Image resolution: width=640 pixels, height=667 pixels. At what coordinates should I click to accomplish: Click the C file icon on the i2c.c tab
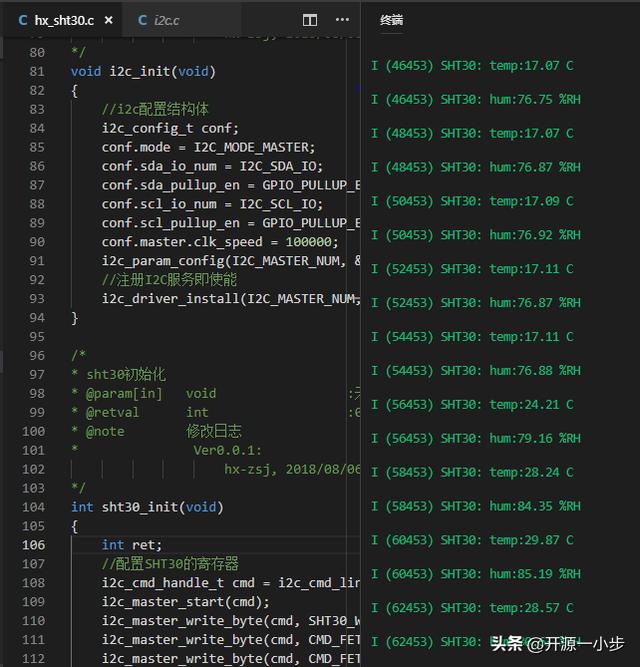[x=143, y=20]
